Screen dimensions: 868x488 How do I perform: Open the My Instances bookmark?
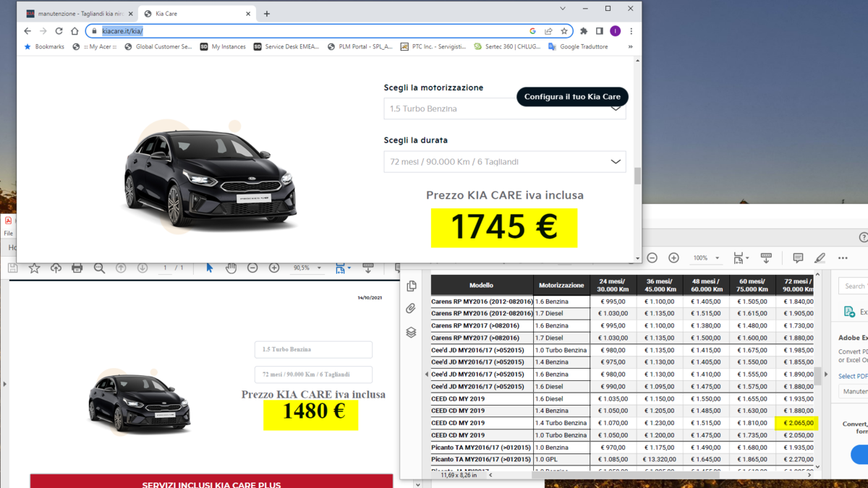(x=223, y=47)
